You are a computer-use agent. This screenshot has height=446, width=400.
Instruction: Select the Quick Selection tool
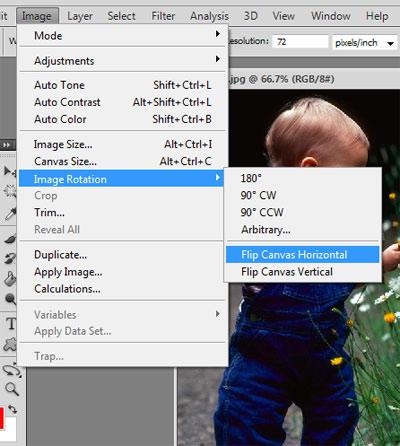click(x=9, y=192)
